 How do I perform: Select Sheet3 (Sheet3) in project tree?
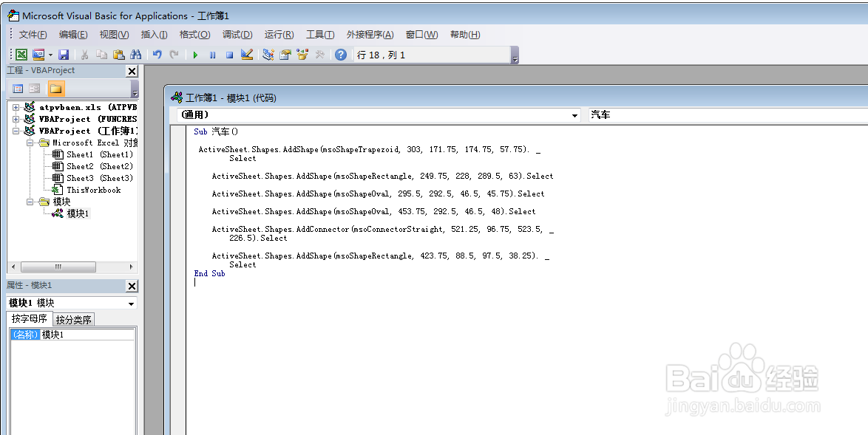pos(100,178)
